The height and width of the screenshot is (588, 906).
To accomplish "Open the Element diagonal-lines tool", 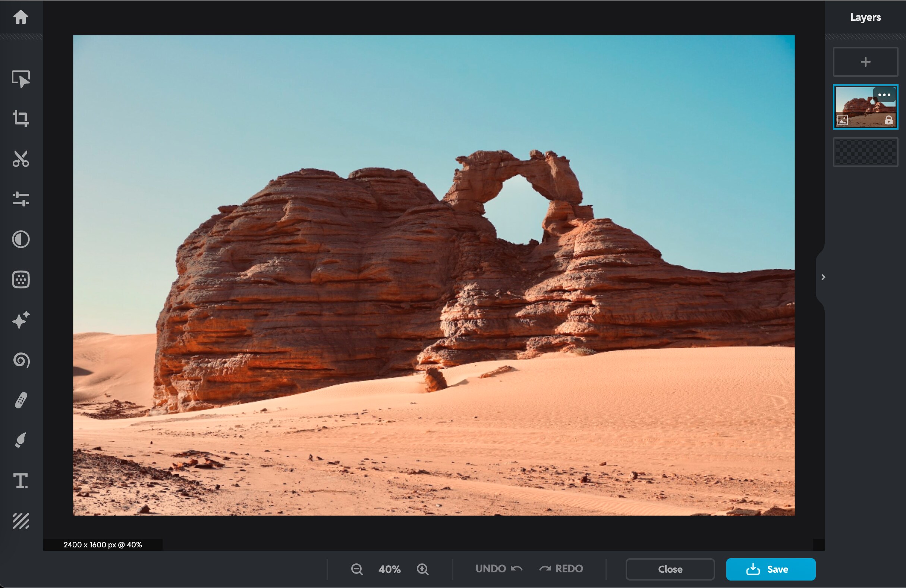I will tap(21, 521).
